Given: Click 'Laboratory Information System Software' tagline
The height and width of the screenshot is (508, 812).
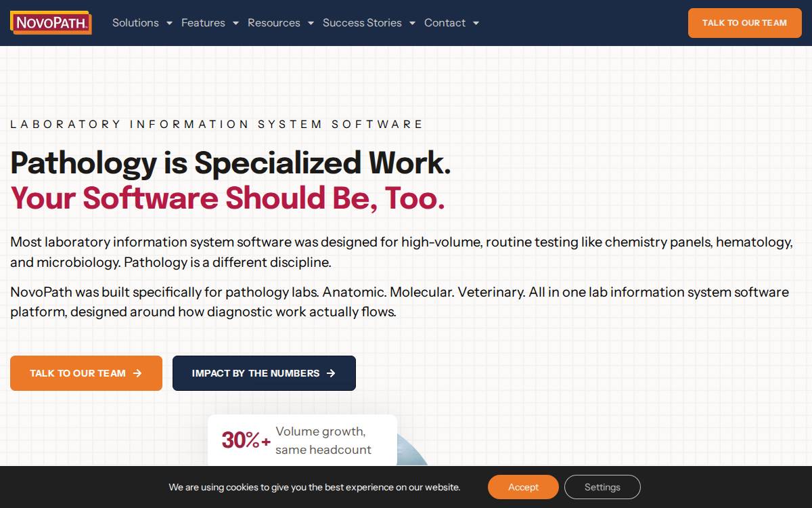Looking at the screenshot, I should [217, 124].
